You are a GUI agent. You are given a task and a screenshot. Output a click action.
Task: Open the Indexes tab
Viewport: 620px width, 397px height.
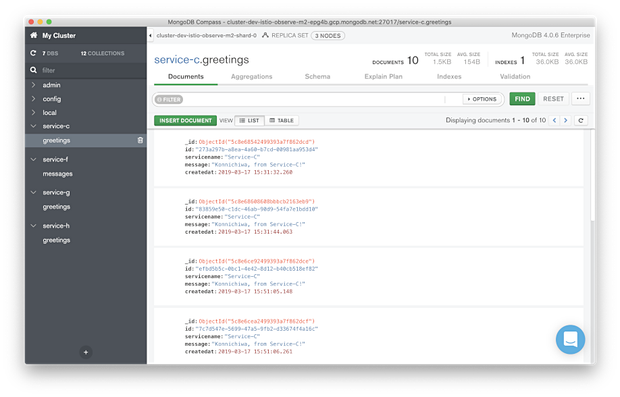pyautogui.click(x=449, y=76)
